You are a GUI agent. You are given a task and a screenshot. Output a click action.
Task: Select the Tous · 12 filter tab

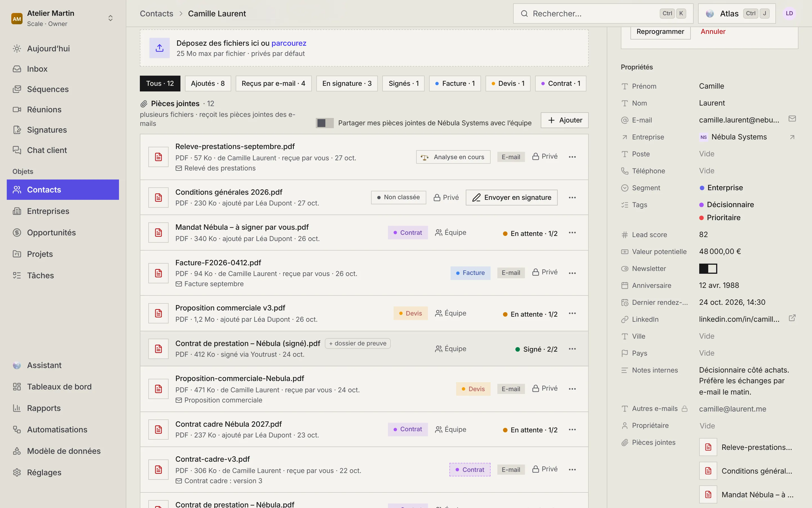click(160, 83)
